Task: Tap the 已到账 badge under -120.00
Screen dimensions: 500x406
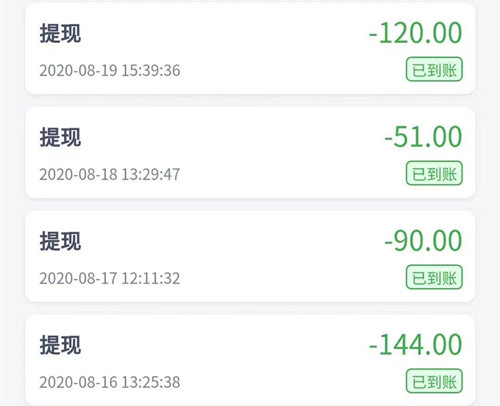Action: 434,69
